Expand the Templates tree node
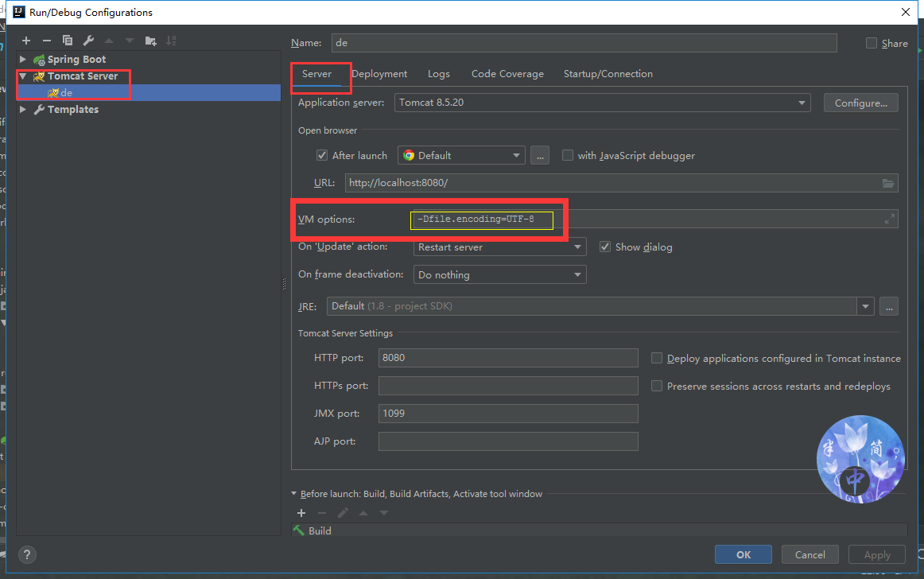The width and height of the screenshot is (924, 579). point(22,109)
